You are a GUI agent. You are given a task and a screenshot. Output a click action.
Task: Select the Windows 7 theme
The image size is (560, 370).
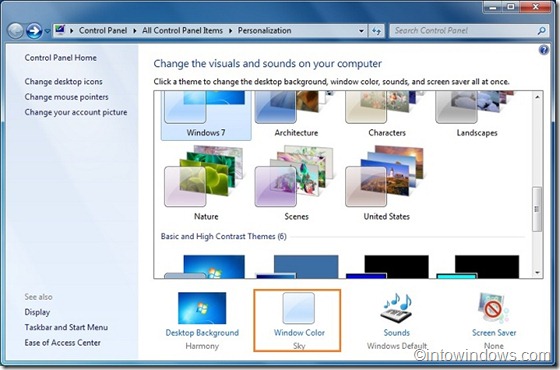click(x=206, y=115)
